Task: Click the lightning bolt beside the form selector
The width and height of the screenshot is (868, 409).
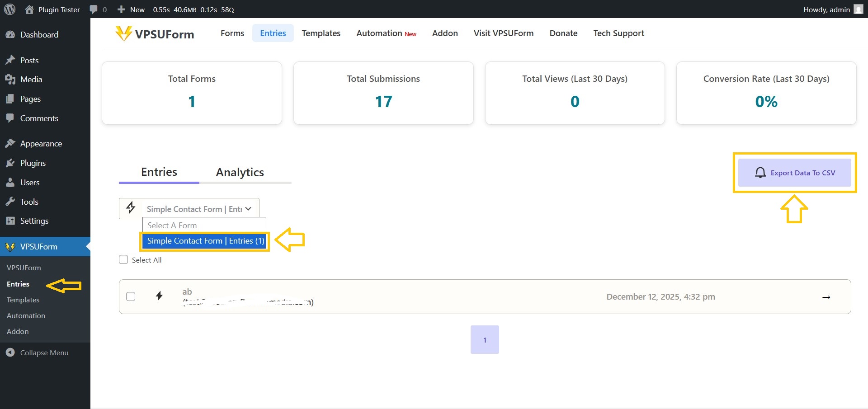Action: click(x=131, y=208)
